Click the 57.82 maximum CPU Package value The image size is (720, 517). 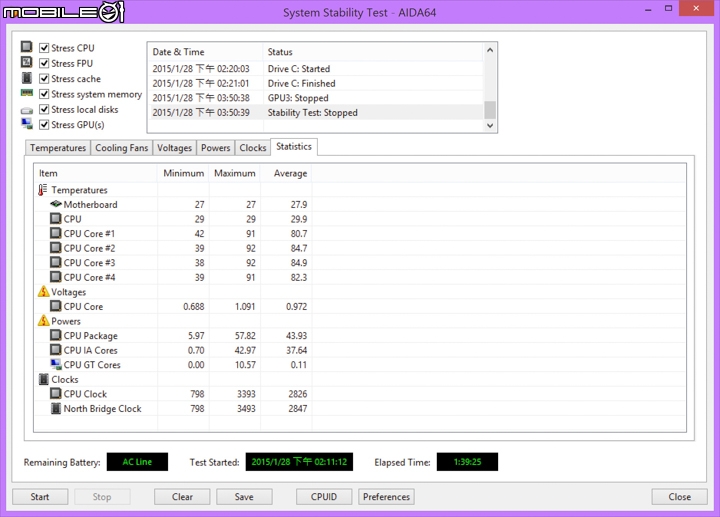click(x=245, y=336)
